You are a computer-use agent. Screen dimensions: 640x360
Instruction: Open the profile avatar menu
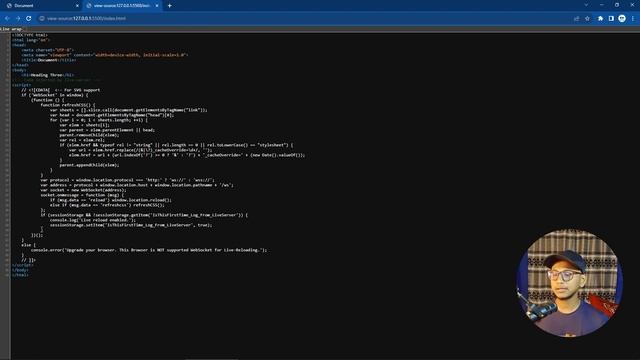point(622,18)
